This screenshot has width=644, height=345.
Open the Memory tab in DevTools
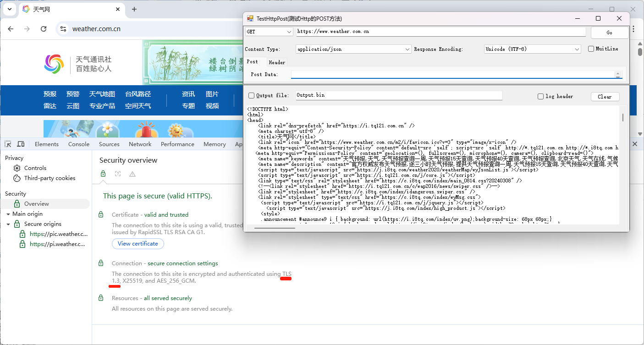click(x=215, y=144)
